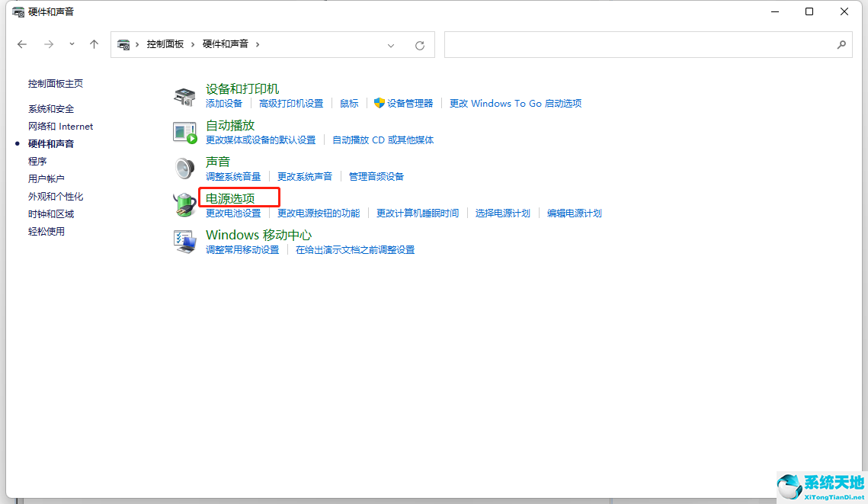This screenshot has height=504, width=868.
Task: Click the Windows 移动中心 icon
Action: point(184,241)
